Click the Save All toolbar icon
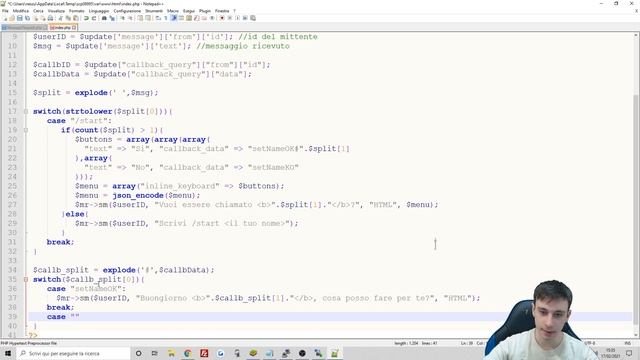 coord(27,18)
